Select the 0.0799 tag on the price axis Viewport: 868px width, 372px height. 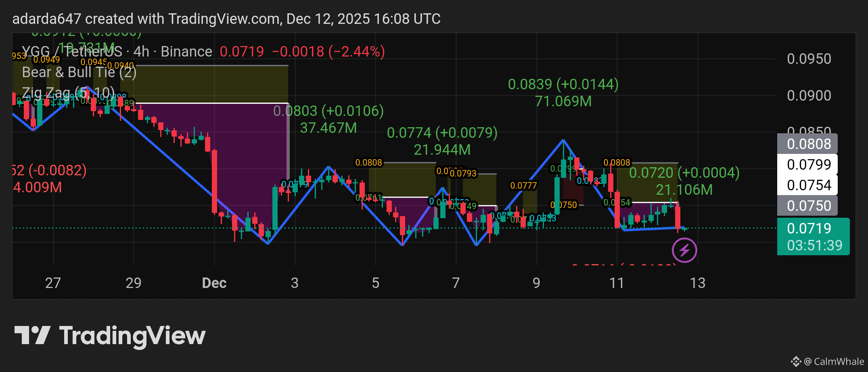click(x=807, y=164)
